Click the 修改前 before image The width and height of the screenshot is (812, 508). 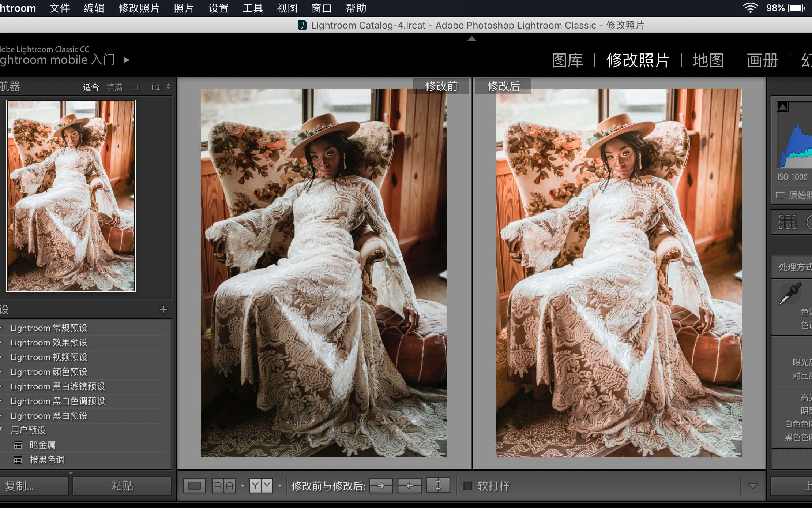point(323,273)
